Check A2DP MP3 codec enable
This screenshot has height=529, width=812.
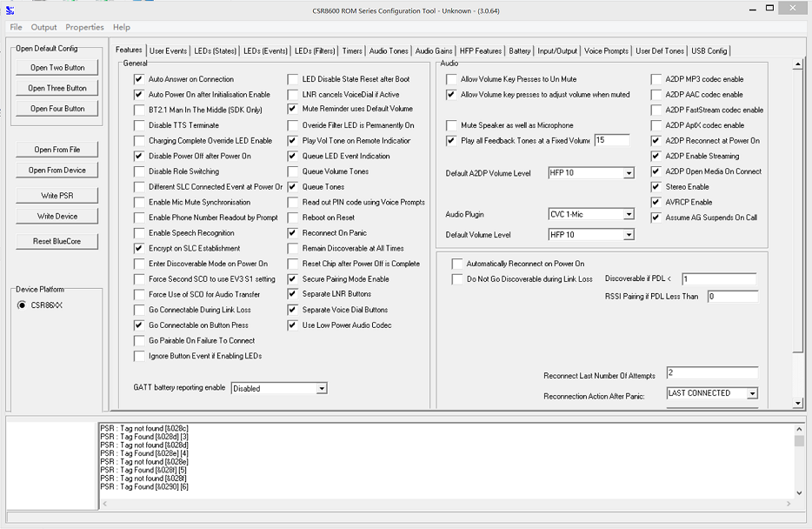(656, 79)
